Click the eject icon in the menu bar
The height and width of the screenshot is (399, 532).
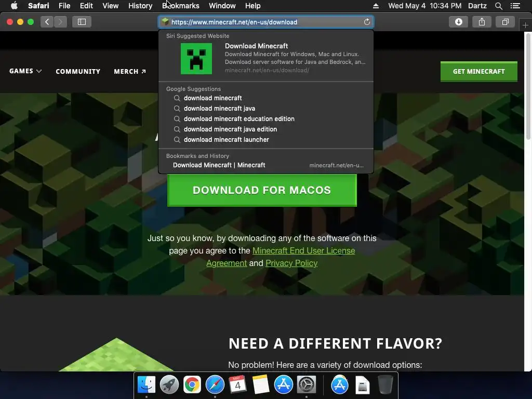[x=376, y=6]
